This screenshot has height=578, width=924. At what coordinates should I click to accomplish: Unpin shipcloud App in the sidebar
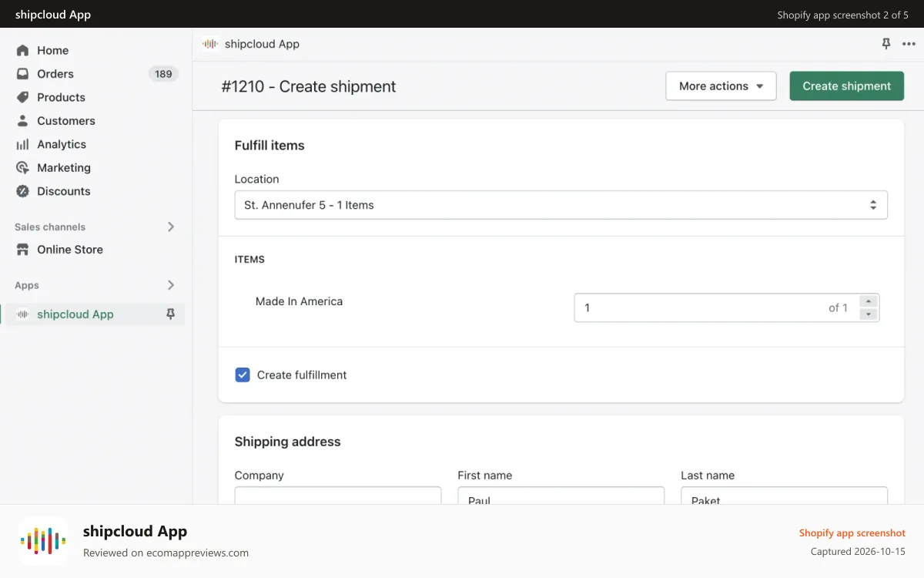(171, 314)
